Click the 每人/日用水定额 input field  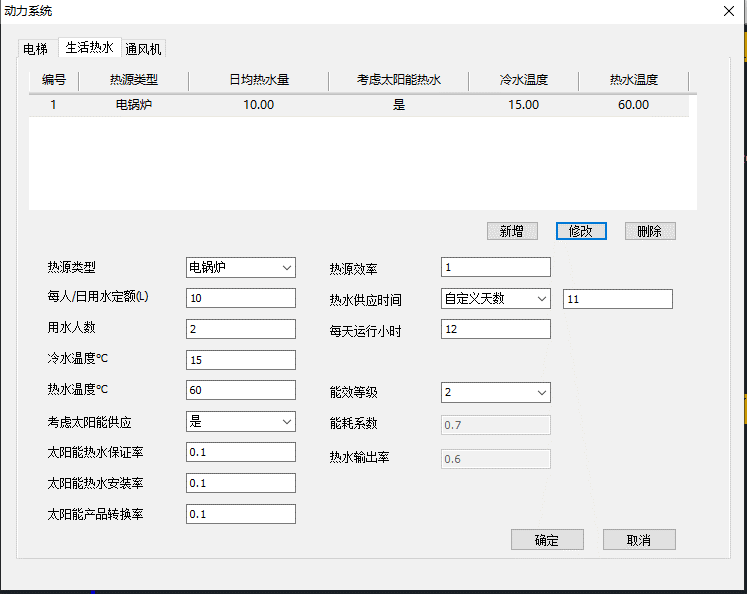coord(240,298)
